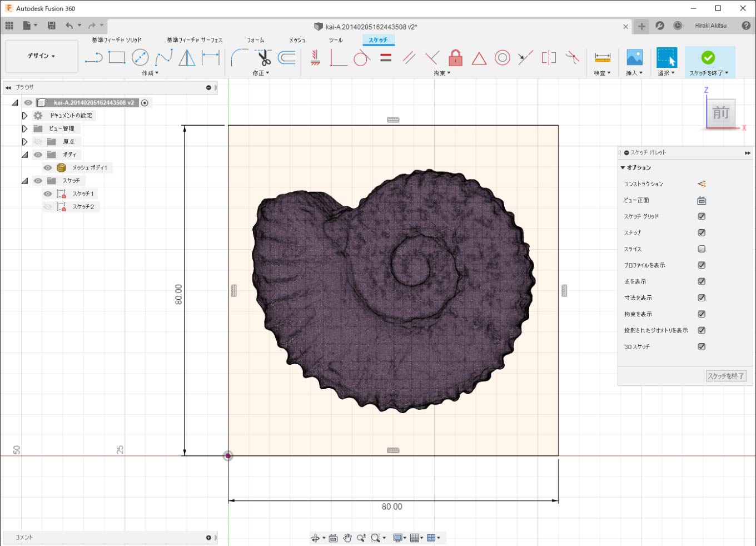
Task: Choose the Trim scissors tool
Action: pos(263,57)
